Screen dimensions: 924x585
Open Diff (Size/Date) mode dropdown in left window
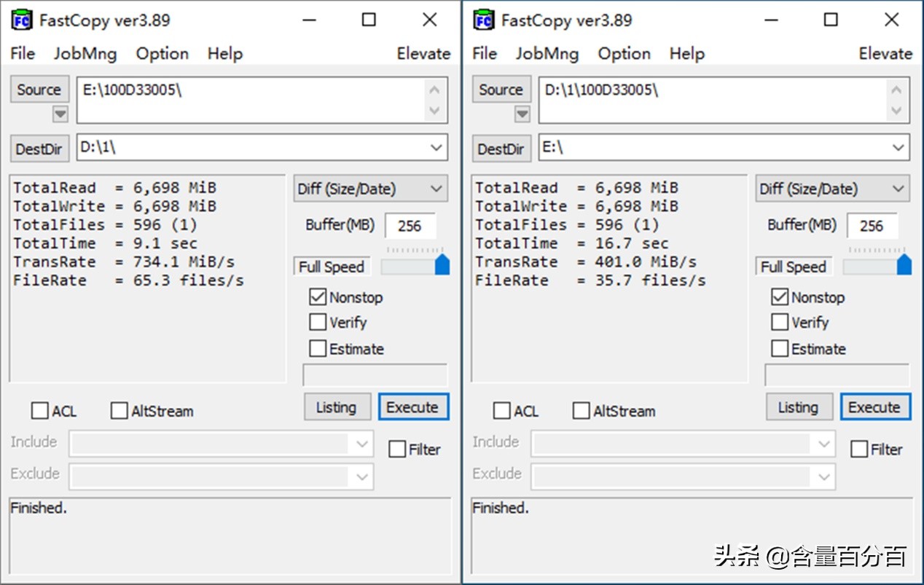click(x=371, y=189)
